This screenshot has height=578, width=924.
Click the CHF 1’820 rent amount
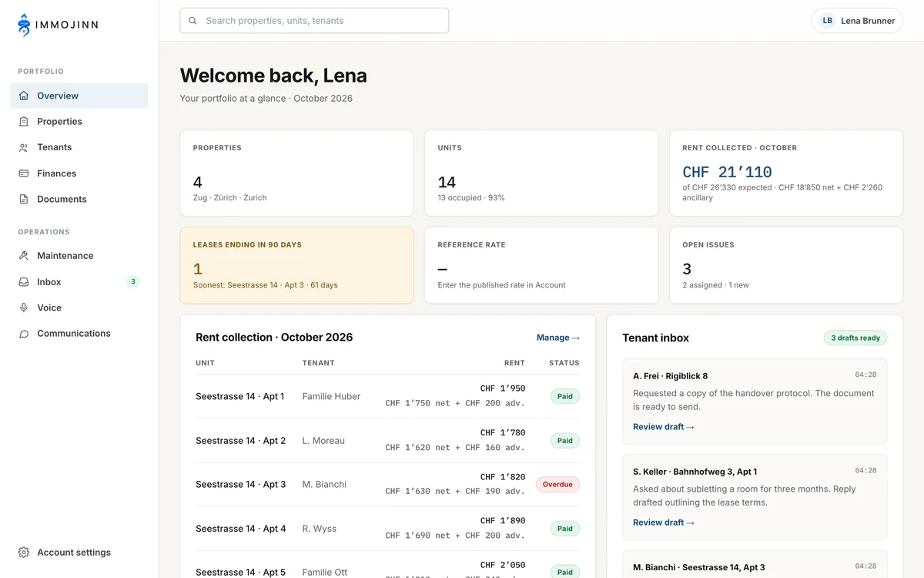[503, 477]
